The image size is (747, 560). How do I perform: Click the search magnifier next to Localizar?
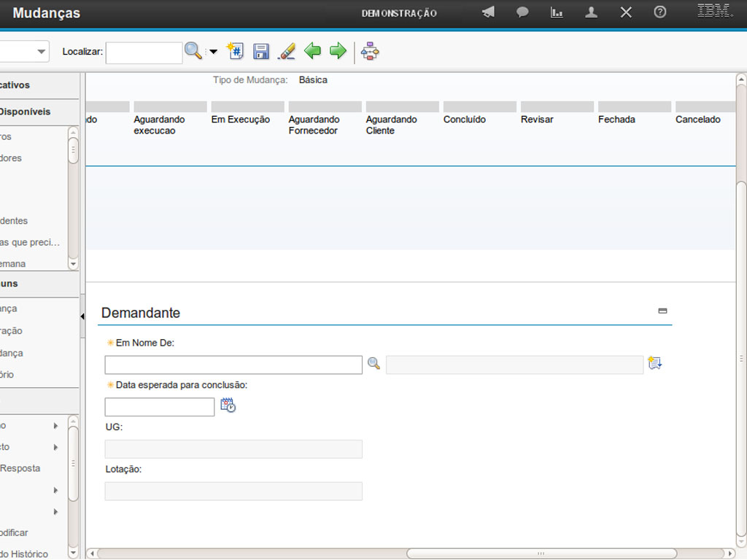tap(193, 51)
